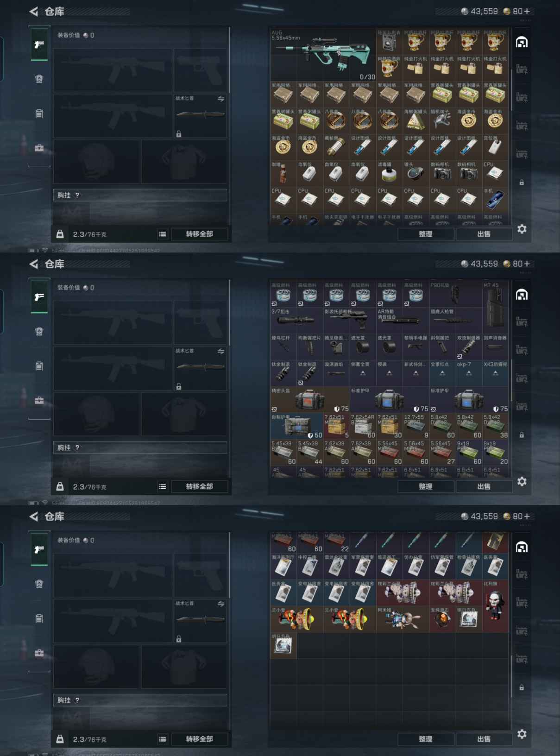The image size is (560, 756).
Task: Click 出售 sell button in bottom screenshot
Action: pyautogui.click(x=484, y=739)
